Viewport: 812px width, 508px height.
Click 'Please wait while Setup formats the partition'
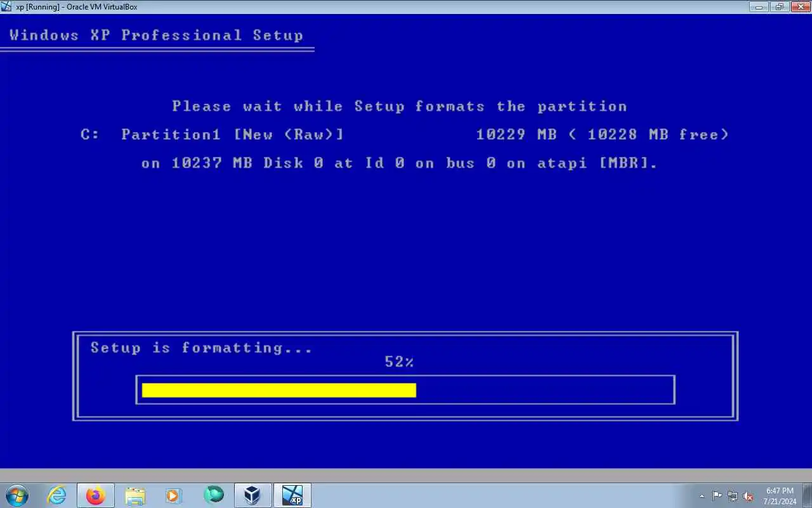pyautogui.click(x=400, y=106)
